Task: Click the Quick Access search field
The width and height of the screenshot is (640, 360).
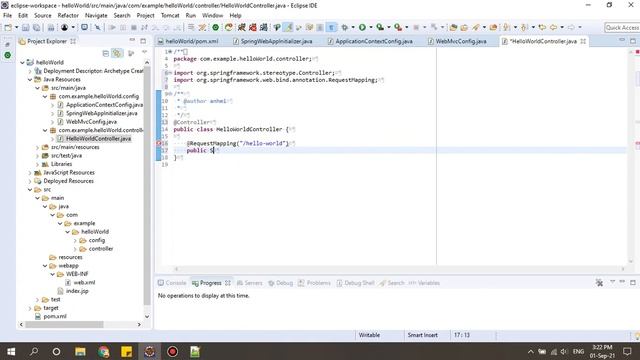Action: [x=622, y=27]
